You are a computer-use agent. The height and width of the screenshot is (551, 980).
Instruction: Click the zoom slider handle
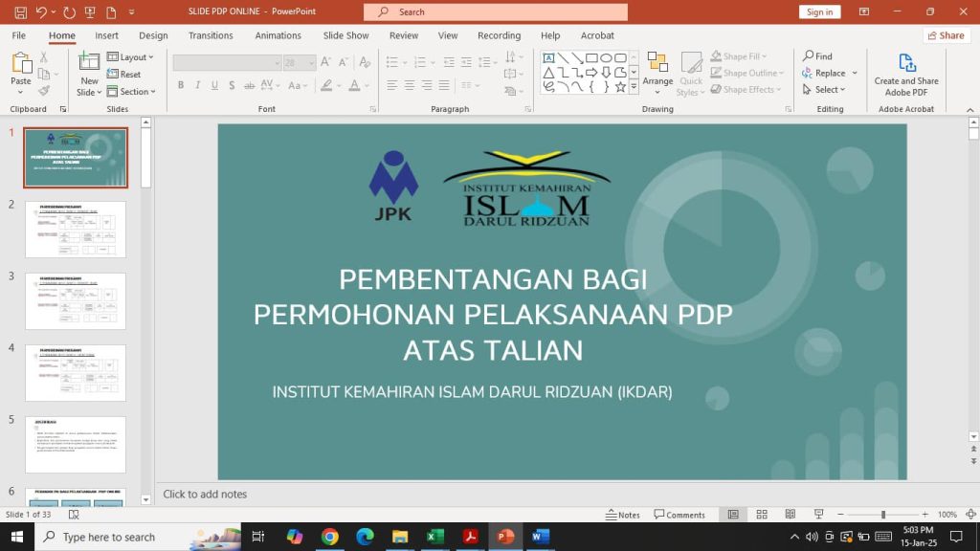[883, 514]
